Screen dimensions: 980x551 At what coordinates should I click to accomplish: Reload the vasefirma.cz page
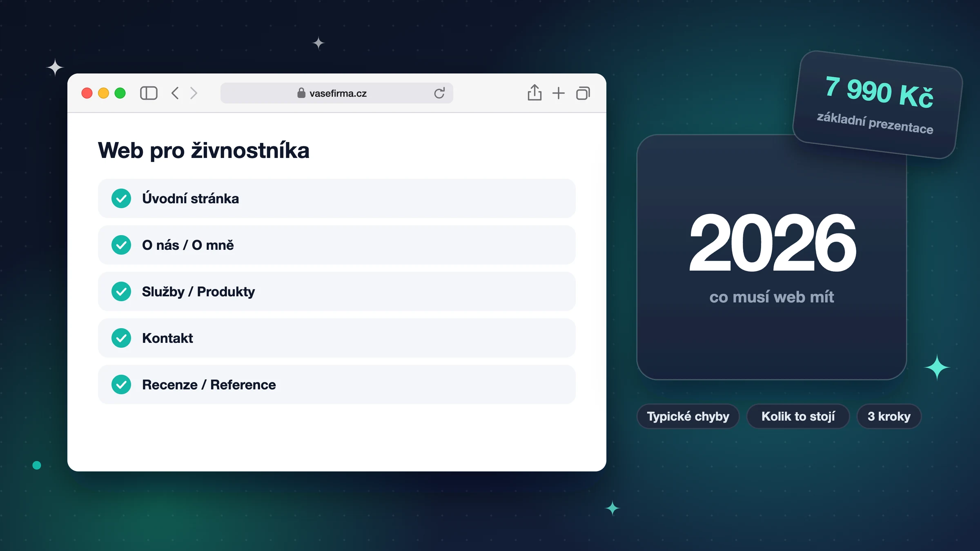pos(439,93)
